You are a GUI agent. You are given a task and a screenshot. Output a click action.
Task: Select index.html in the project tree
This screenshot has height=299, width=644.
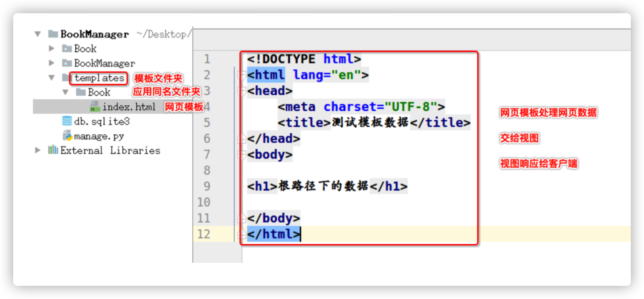pos(129,107)
